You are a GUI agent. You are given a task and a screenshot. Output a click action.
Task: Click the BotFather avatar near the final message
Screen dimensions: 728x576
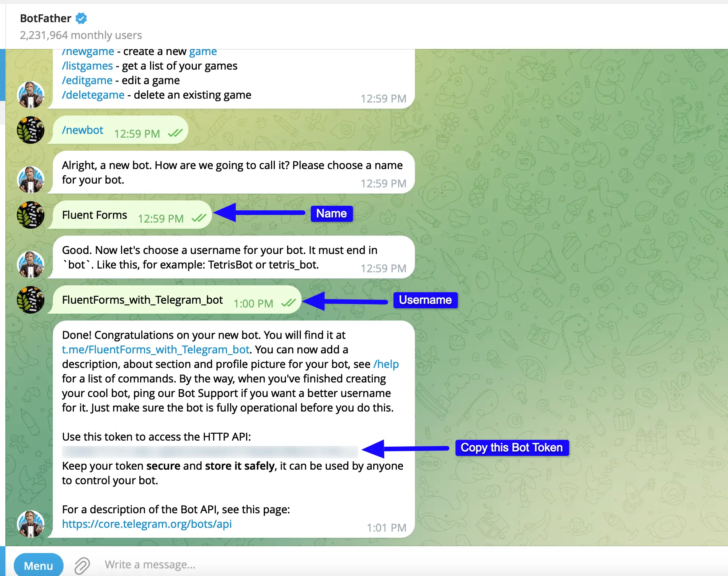point(31,524)
